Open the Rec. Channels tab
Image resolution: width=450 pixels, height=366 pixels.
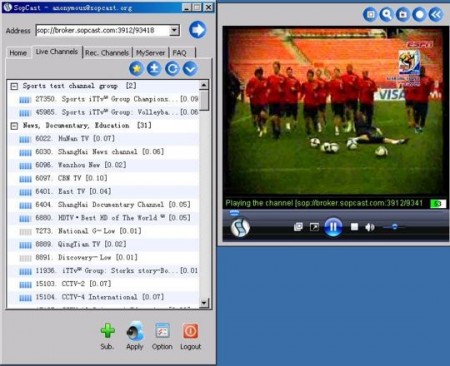(107, 53)
